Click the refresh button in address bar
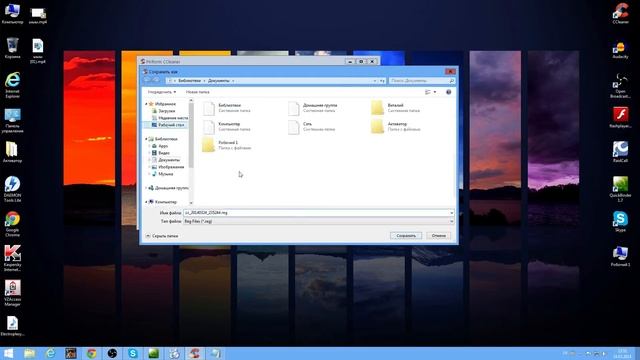Image resolution: width=640 pixels, height=360 pixels. point(382,81)
